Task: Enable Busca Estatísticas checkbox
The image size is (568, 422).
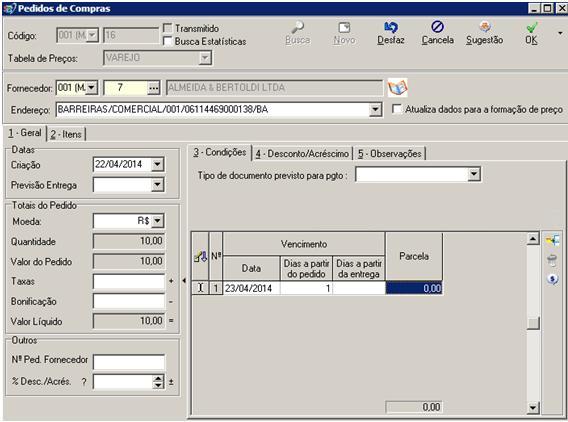Action: [168, 41]
